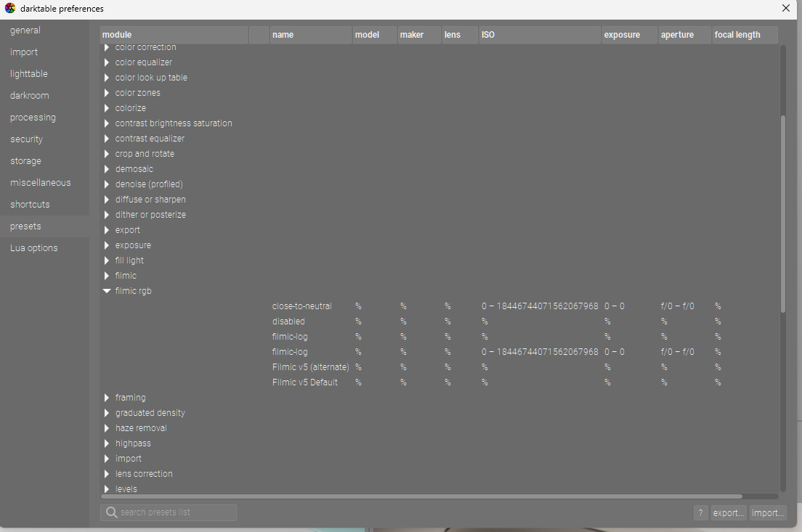
Task: Click the darktable logo in title bar
Action: (9, 9)
